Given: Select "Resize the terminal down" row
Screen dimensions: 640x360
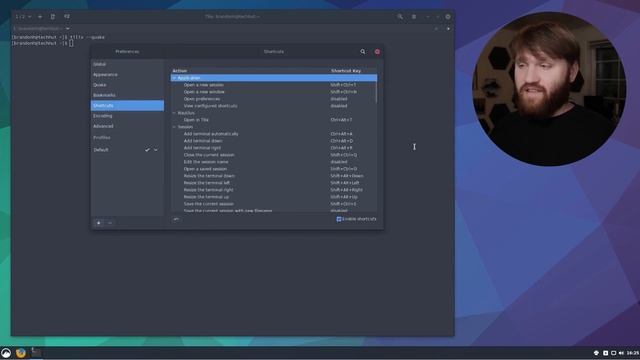Looking at the screenshot, I should tap(273, 176).
